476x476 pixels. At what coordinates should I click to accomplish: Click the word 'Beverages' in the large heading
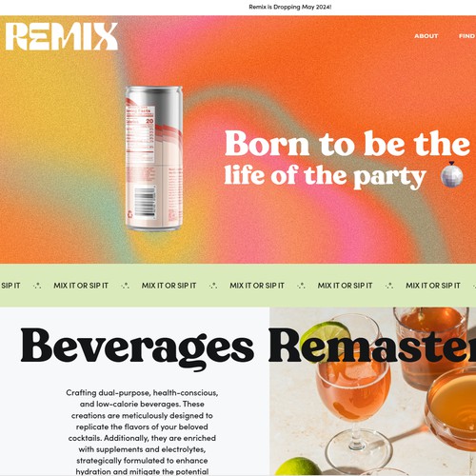point(137,347)
